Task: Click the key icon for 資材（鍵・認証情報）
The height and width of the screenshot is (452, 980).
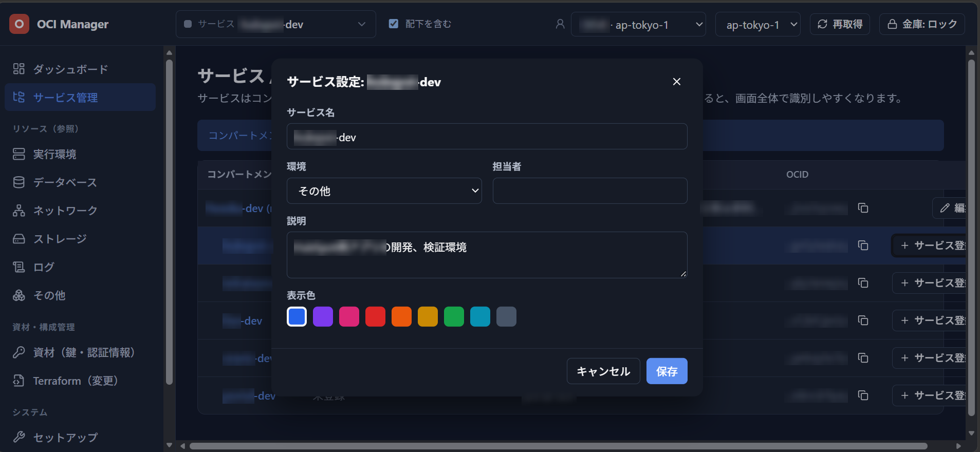Action: pos(19,352)
